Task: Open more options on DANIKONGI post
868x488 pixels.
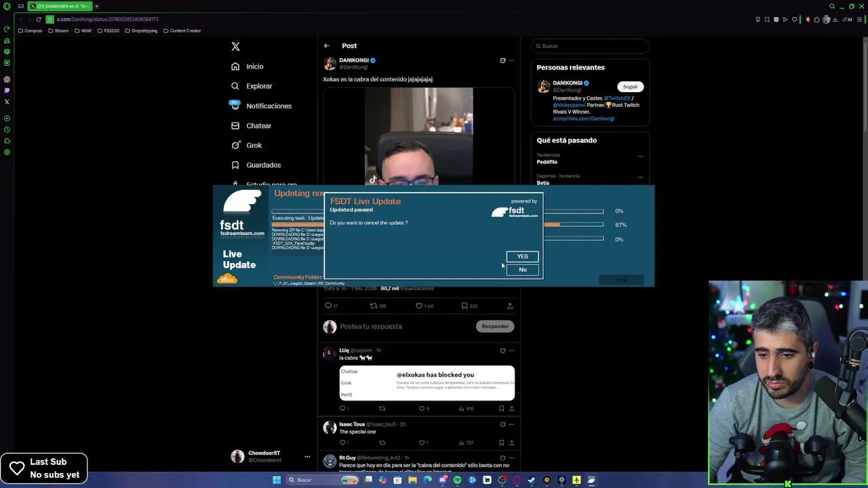Action: [511, 60]
